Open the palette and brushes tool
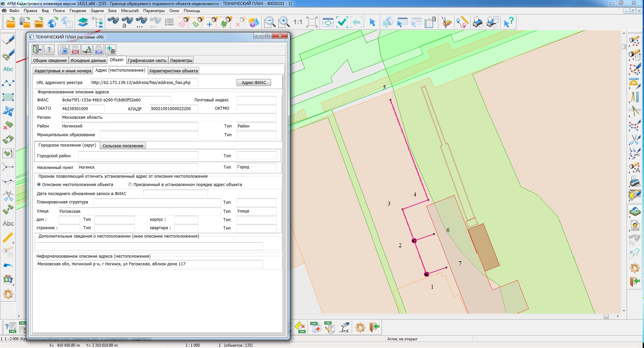The image size is (644, 348). point(446,22)
